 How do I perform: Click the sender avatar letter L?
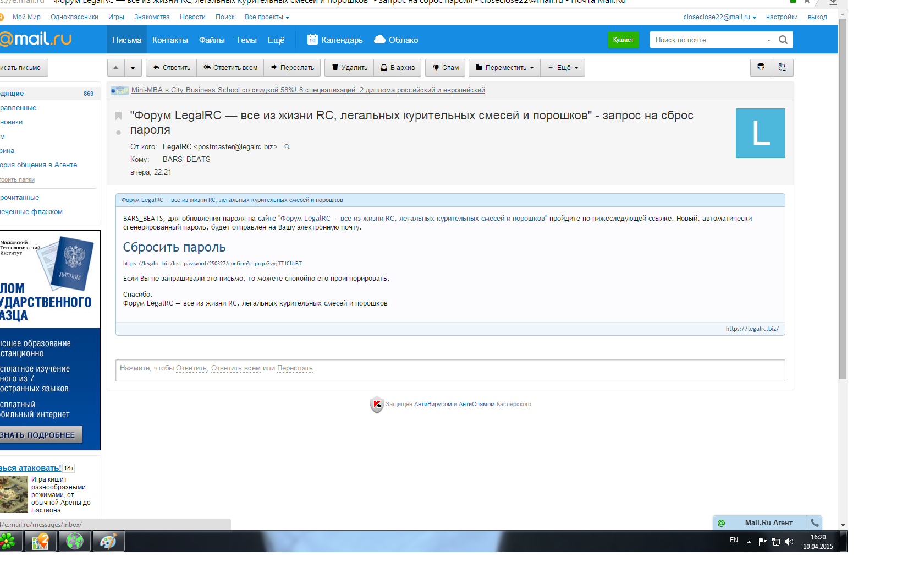pyautogui.click(x=761, y=133)
